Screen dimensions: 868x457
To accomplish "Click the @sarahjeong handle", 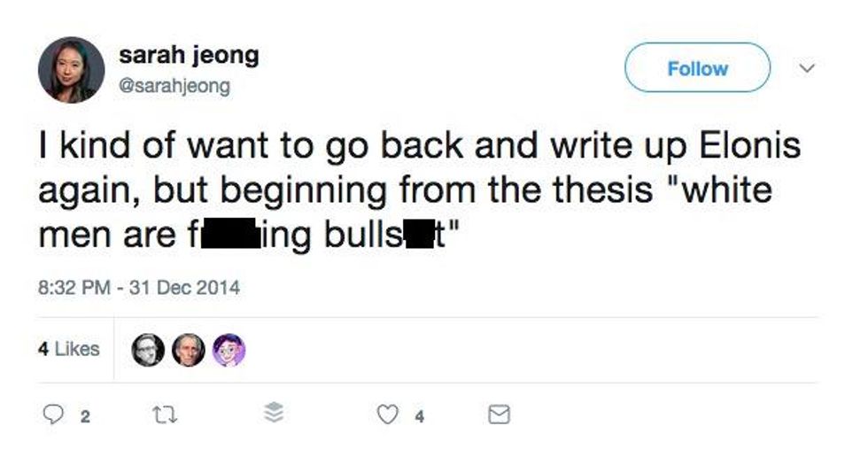I will [174, 86].
